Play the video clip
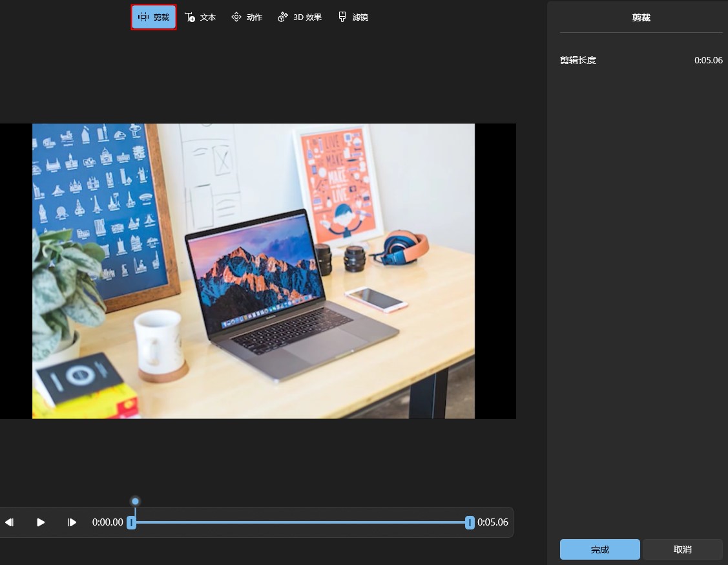 pos(41,522)
